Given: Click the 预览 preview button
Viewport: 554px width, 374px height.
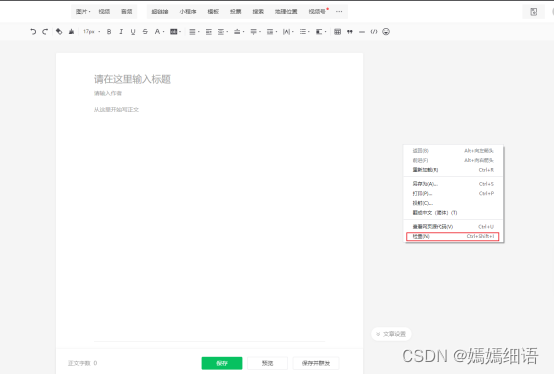Looking at the screenshot, I should 267,363.
